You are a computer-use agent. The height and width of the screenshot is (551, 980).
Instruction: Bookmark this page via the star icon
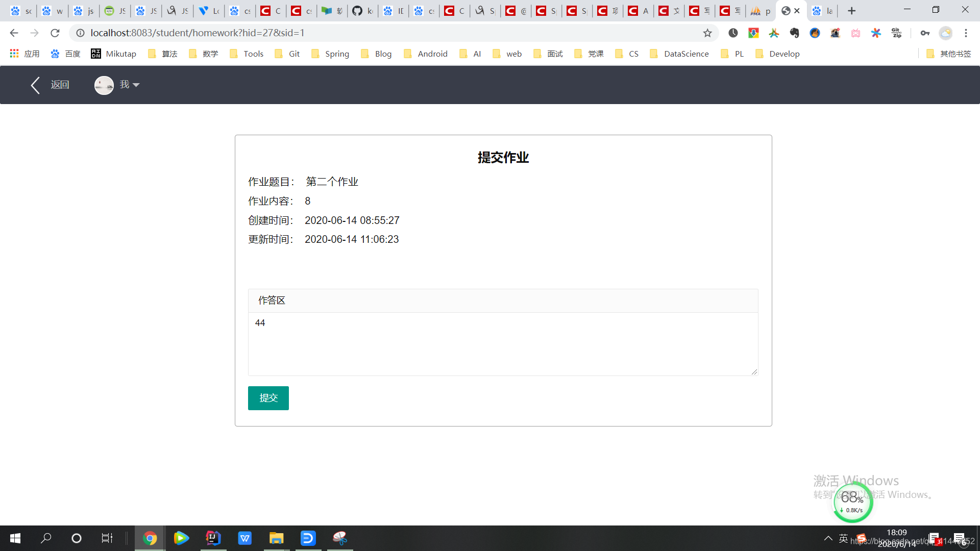[x=707, y=33]
